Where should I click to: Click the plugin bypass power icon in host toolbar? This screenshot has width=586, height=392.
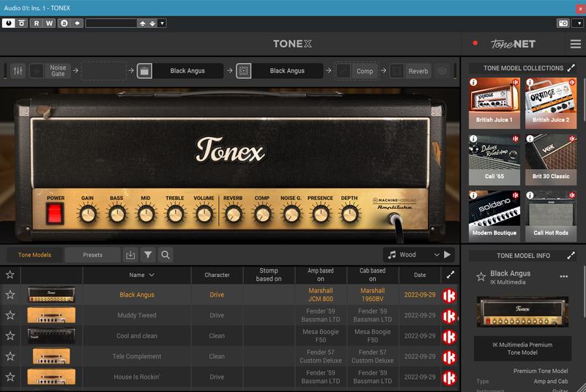[8, 23]
